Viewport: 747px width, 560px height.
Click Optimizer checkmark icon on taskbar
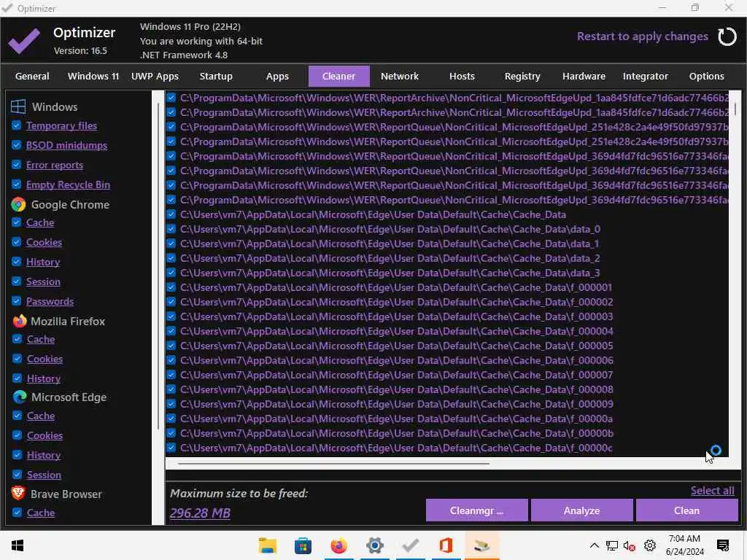410,545
